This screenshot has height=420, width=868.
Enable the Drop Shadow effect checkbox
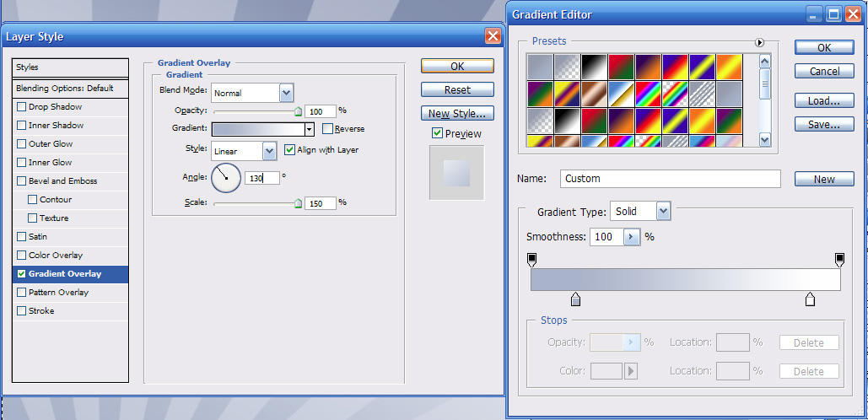pyautogui.click(x=22, y=107)
